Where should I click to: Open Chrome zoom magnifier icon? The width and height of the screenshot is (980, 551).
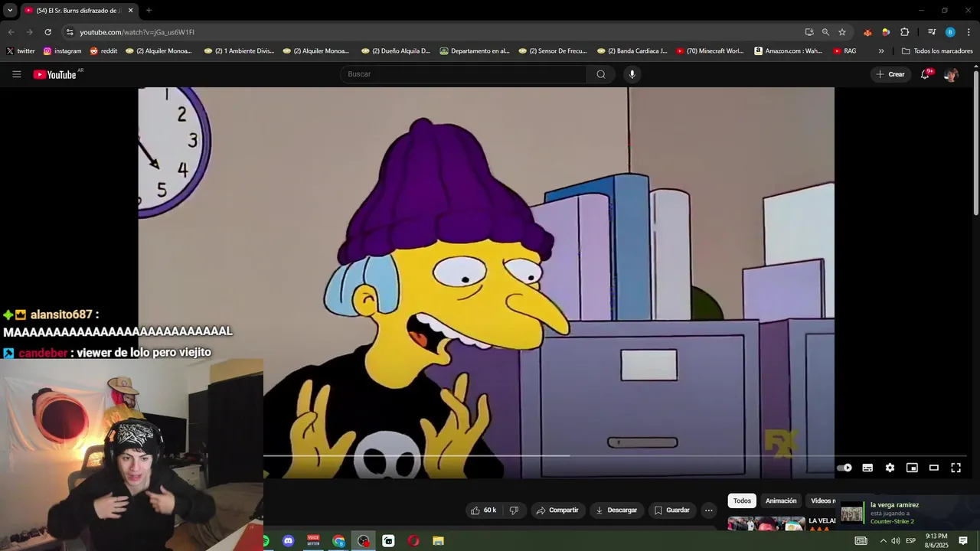coord(825,32)
